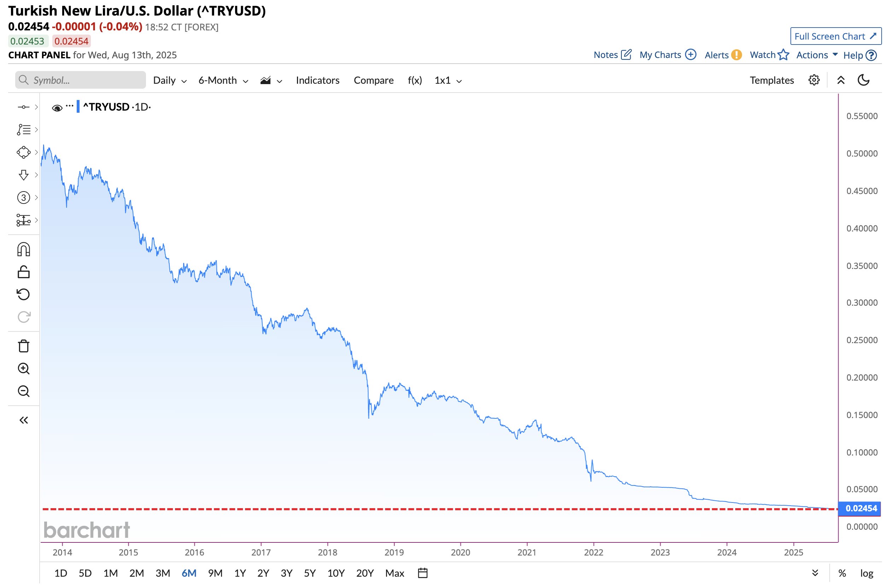Viewport: 888px width, 588px height.
Task: Click the ^TRYUSD blue color swatch
Action: (x=78, y=107)
